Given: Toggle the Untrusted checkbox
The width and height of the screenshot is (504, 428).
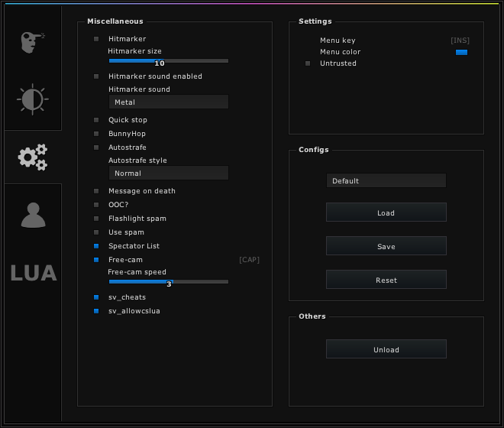Looking at the screenshot, I should (x=308, y=63).
